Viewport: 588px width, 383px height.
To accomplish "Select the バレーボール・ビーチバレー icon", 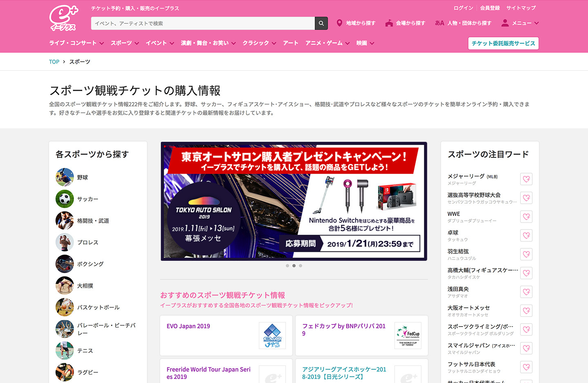I will tap(65, 329).
